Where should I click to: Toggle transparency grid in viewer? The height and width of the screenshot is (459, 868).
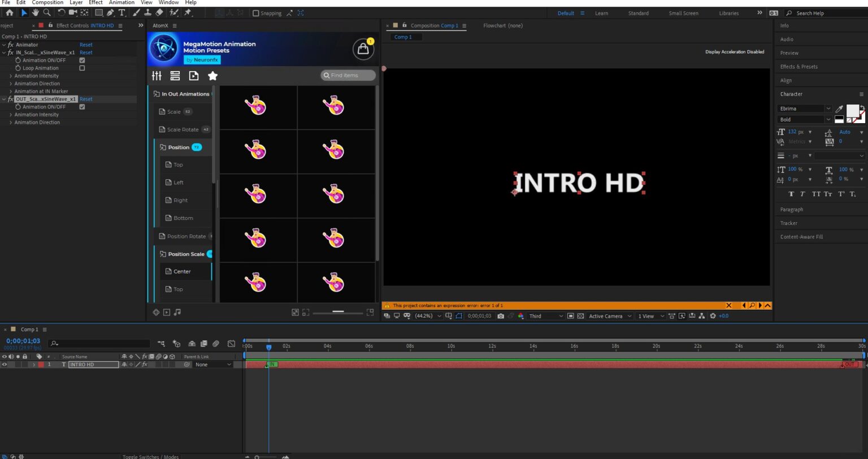pyautogui.click(x=580, y=316)
